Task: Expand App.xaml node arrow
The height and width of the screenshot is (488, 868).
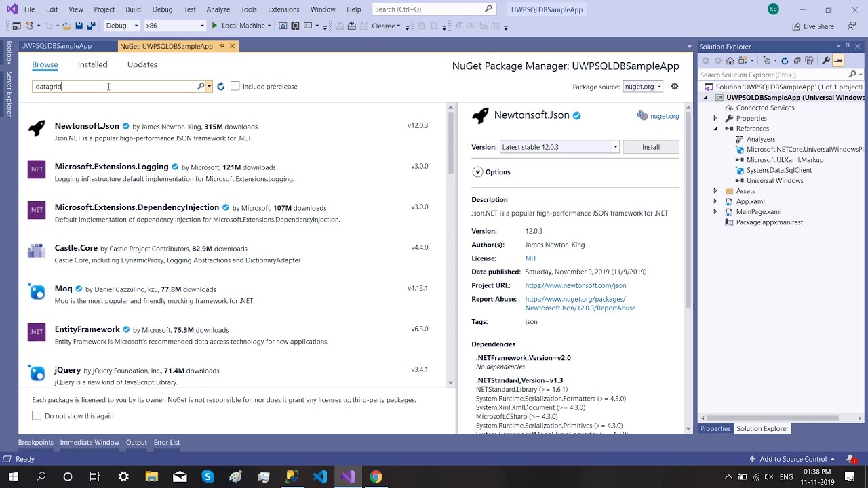Action: pyautogui.click(x=715, y=201)
